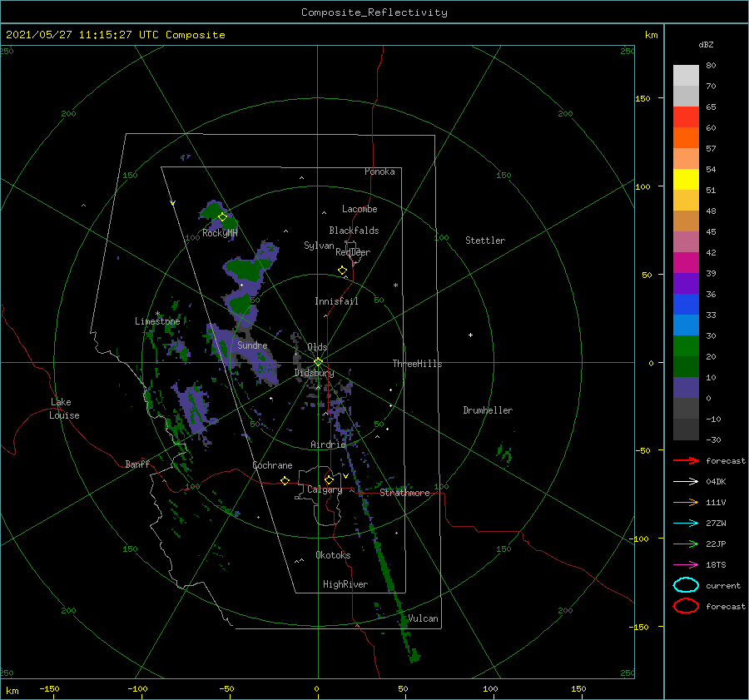This screenshot has width=749, height=700.
Task: Click the green echo blob near Drumheller
Action: pos(504,454)
